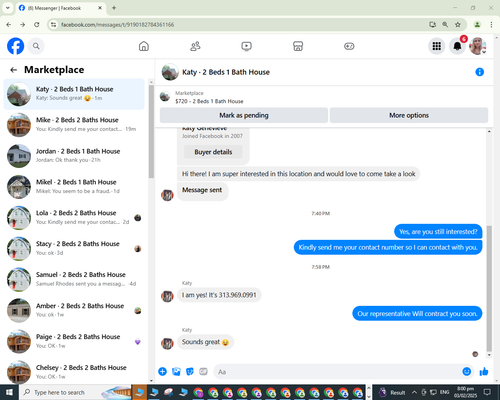Open Jordan - 2 Beds 1 Bath House chat
The width and height of the screenshot is (500, 400).
[x=74, y=156]
